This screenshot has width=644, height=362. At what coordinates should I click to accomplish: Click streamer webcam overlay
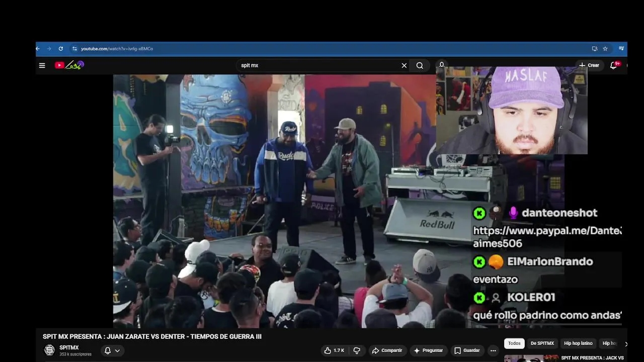(x=512, y=110)
